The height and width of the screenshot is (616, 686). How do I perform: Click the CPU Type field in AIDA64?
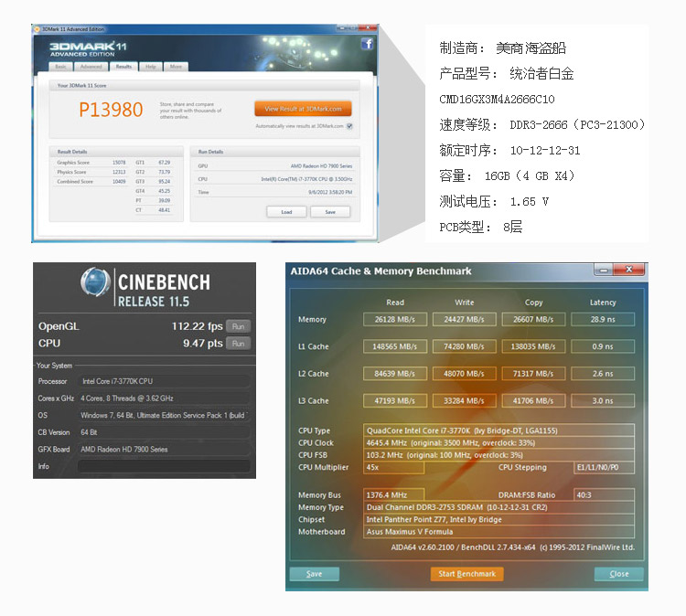click(x=498, y=430)
